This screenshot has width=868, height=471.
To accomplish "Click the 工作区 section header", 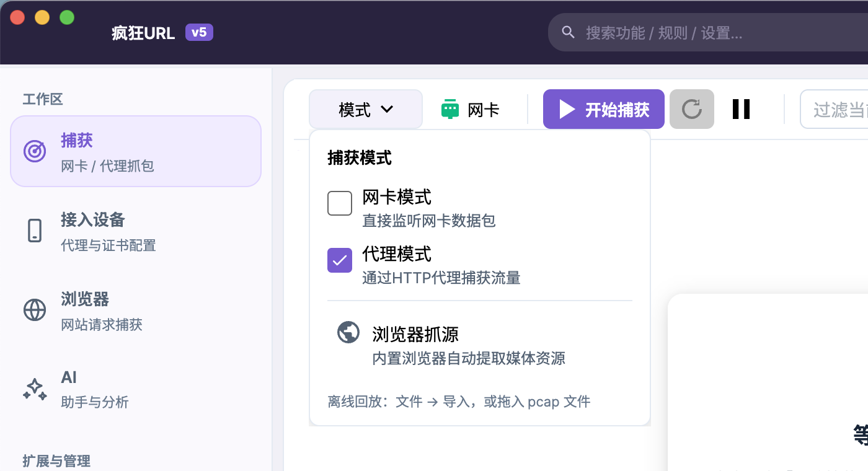I will pyautogui.click(x=43, y=99).
